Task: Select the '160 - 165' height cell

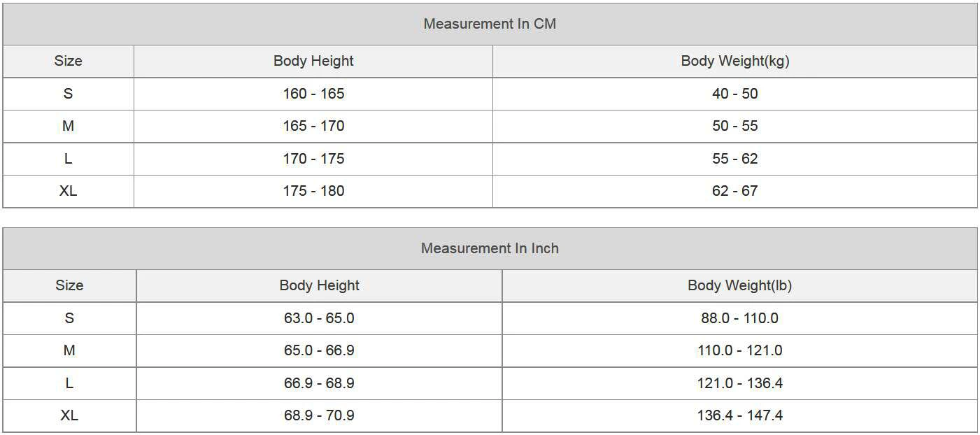Action: 313,94
